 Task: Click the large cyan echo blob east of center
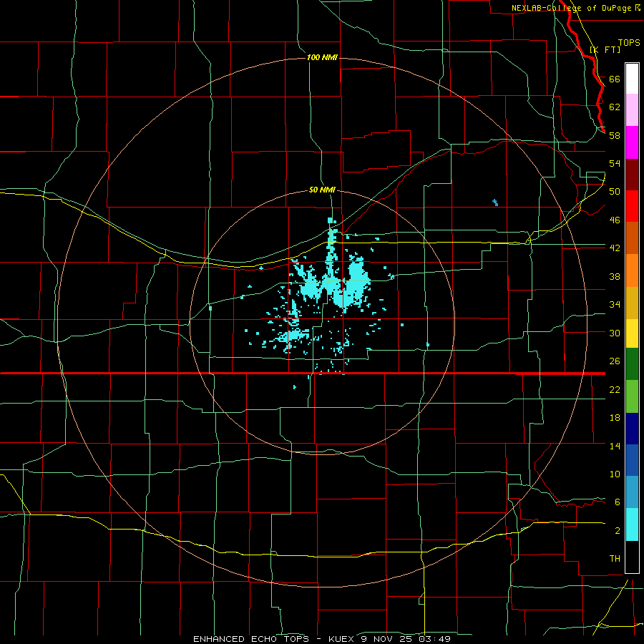click(353, 283)
